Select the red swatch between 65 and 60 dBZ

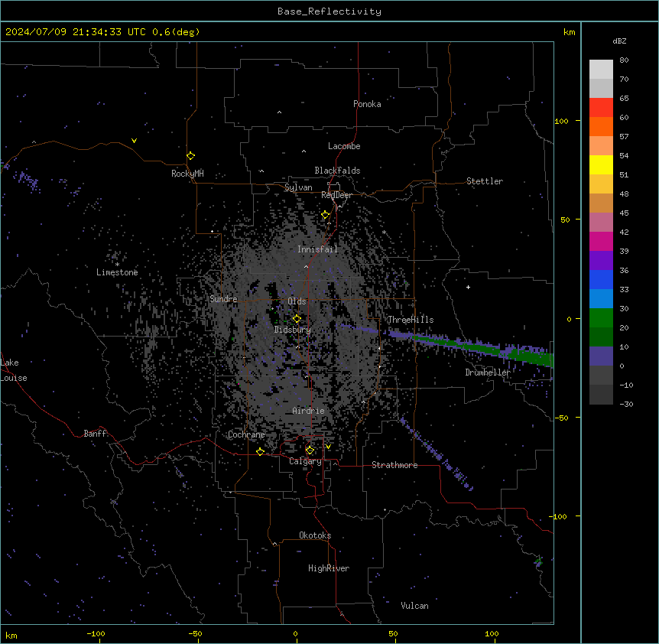[601, 108]
